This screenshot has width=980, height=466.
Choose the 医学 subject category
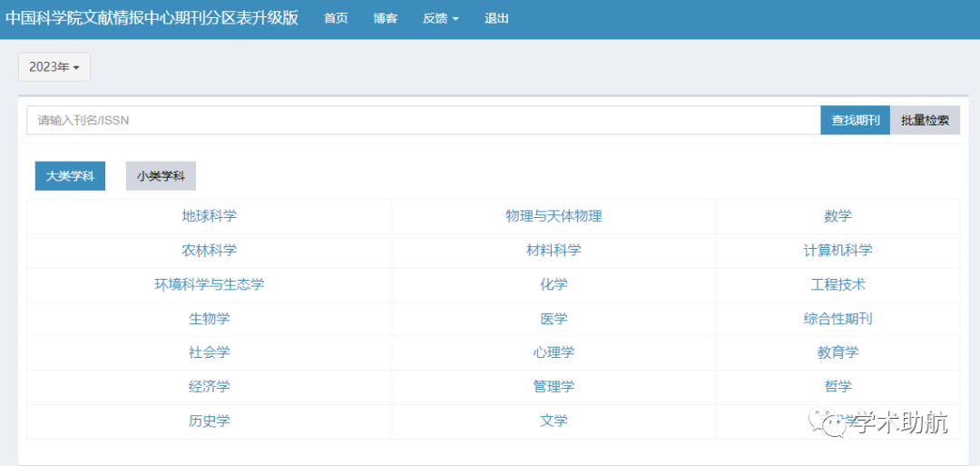coord(554,319)
